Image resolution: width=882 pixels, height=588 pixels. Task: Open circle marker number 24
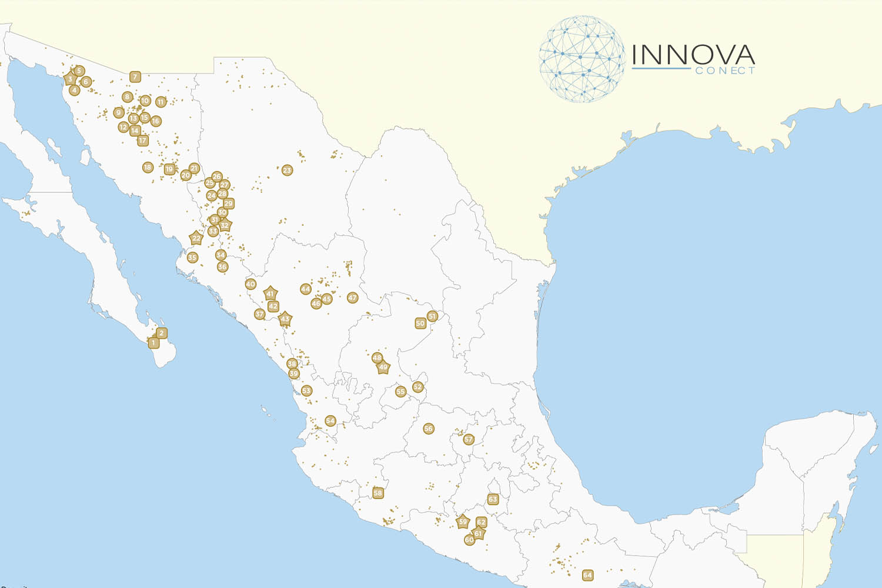[x=211, y=195]
